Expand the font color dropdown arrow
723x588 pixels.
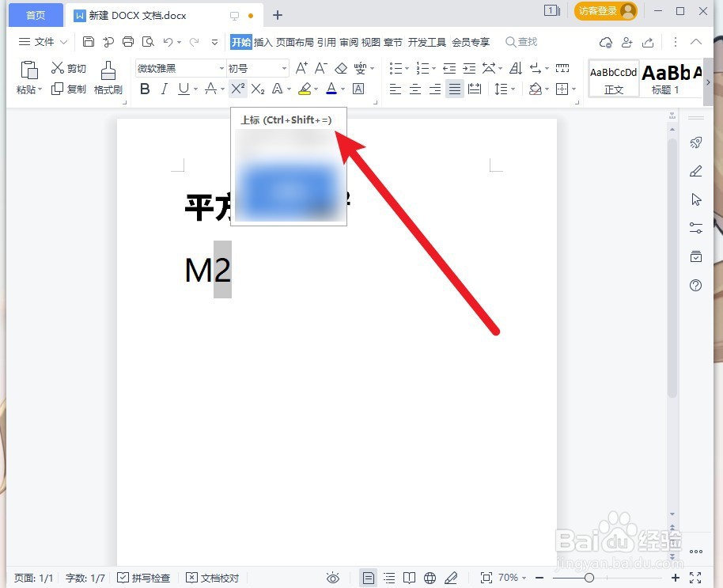point(341,89)
